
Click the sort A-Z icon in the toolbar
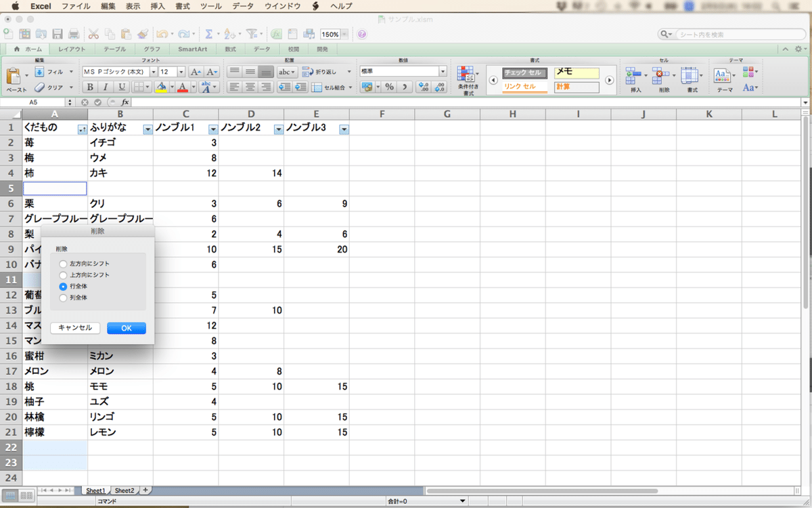click(x=229, y=33)
